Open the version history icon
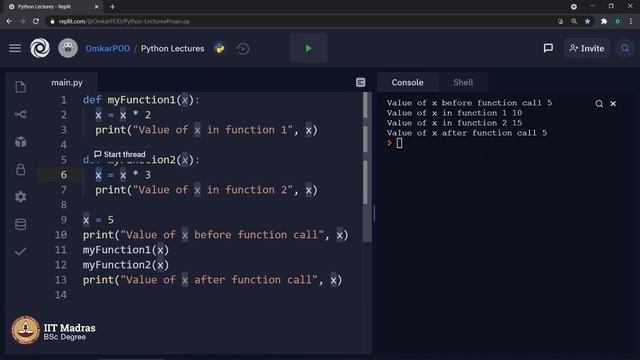The height and width of the screenshot is (360, 640). pyautogui.click(x=243, y=49)
